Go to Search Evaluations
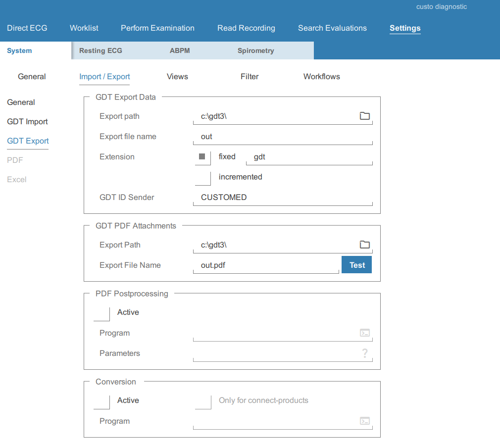This screenshot has height=448, width=500. point(332,28)
